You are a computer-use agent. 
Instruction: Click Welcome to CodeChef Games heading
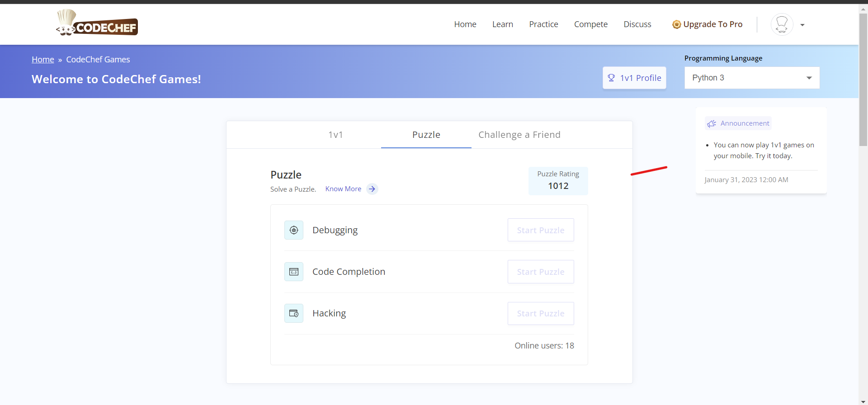(x=116, y=79)
